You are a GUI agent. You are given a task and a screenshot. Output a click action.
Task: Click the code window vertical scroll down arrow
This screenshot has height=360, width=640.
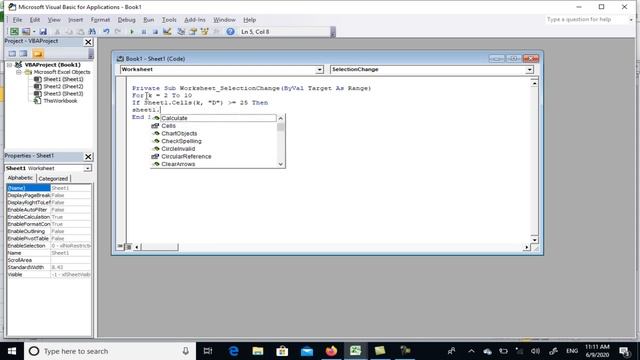(534, 240)
